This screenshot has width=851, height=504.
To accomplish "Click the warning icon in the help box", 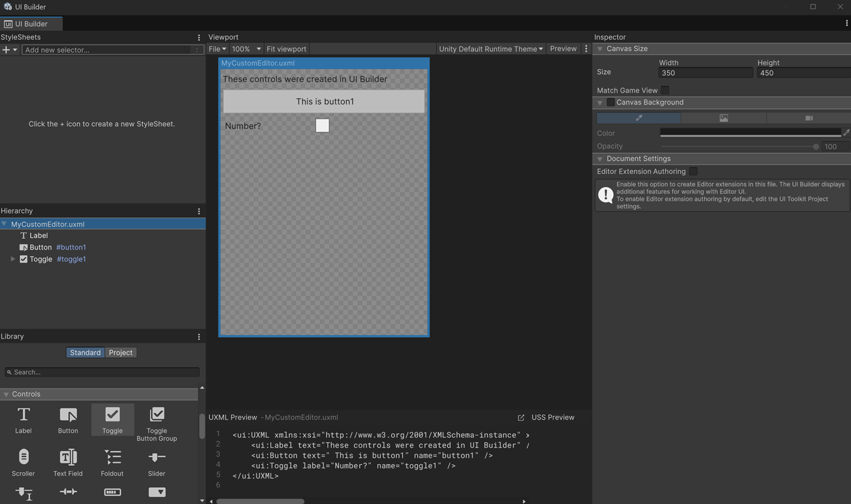I will click(x=605, y=195).
